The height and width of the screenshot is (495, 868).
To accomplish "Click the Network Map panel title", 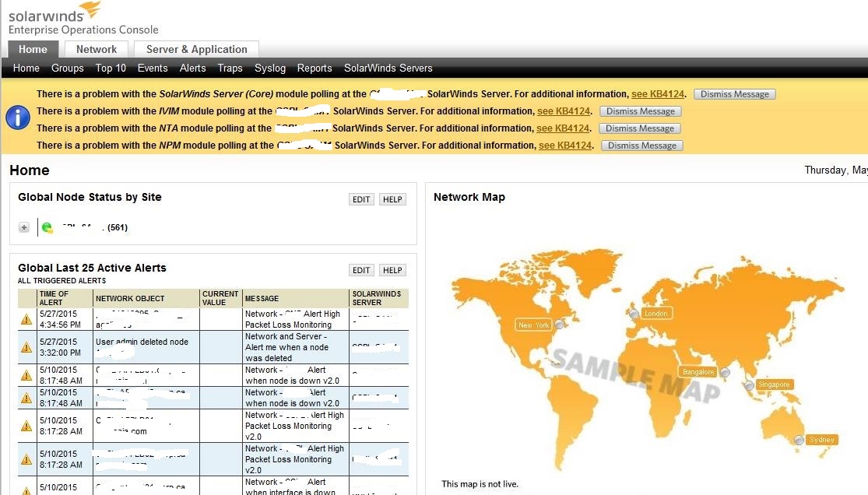I will click(469, 197).
